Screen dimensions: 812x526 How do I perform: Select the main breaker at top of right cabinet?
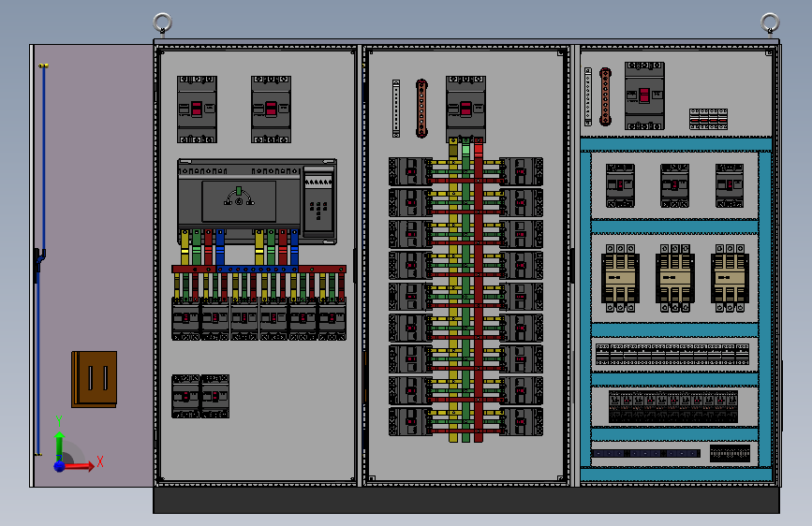tap(644, 95)
